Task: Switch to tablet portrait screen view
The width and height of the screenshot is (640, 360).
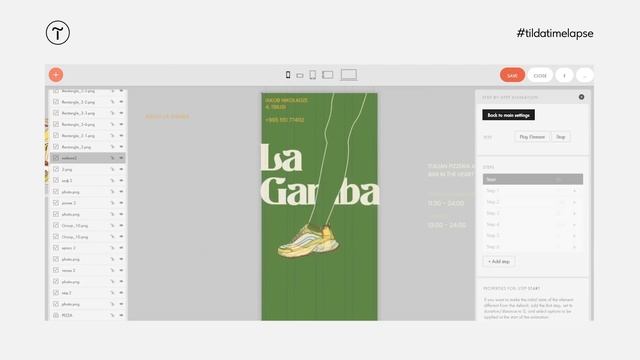Action: pos(313,75)
